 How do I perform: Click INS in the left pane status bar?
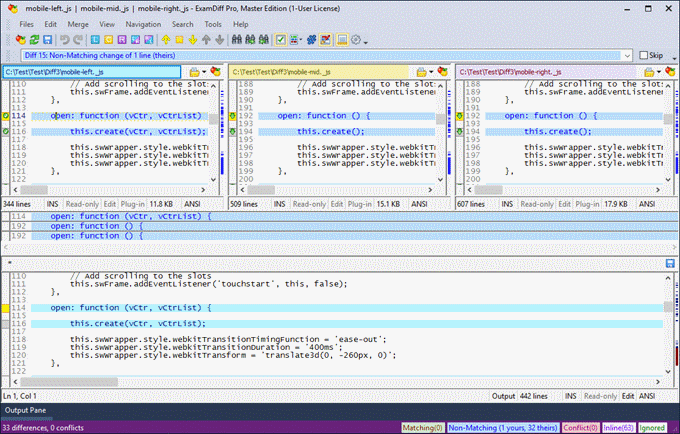tap(52, 204)
